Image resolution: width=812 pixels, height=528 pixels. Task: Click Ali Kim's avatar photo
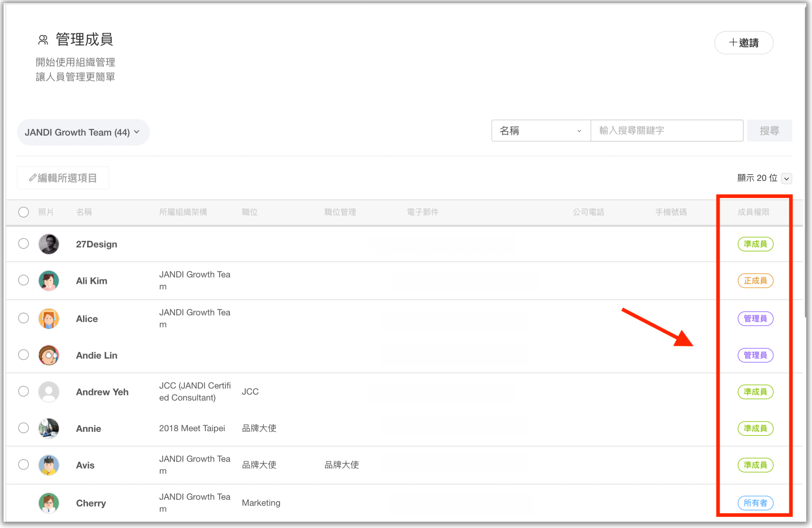pyautogui.click(x=49, y=281)
